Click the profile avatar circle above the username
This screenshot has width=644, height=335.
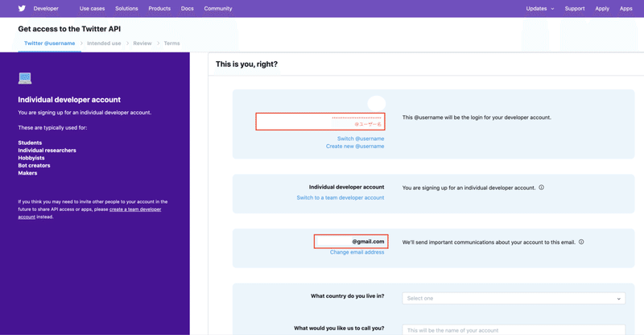(376, 104)
